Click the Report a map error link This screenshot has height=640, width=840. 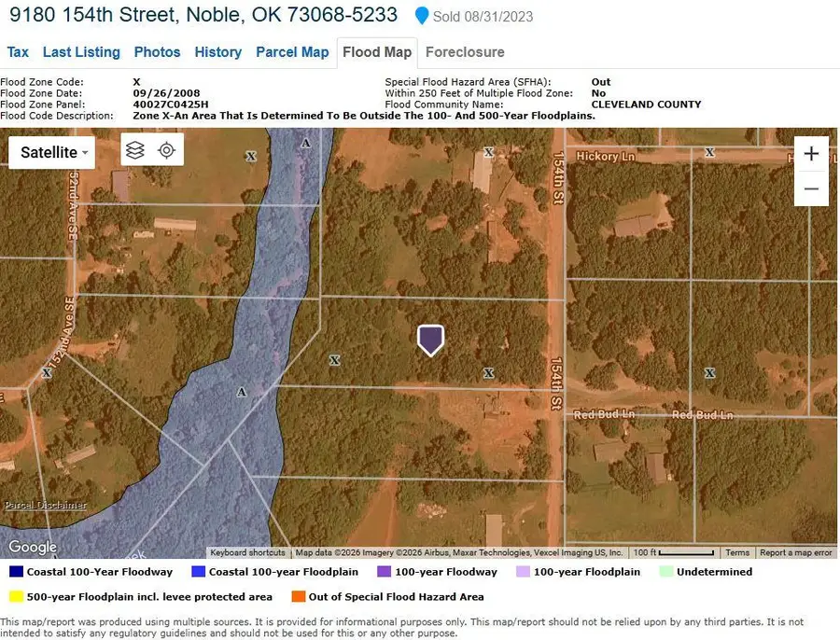click(795, 552)
